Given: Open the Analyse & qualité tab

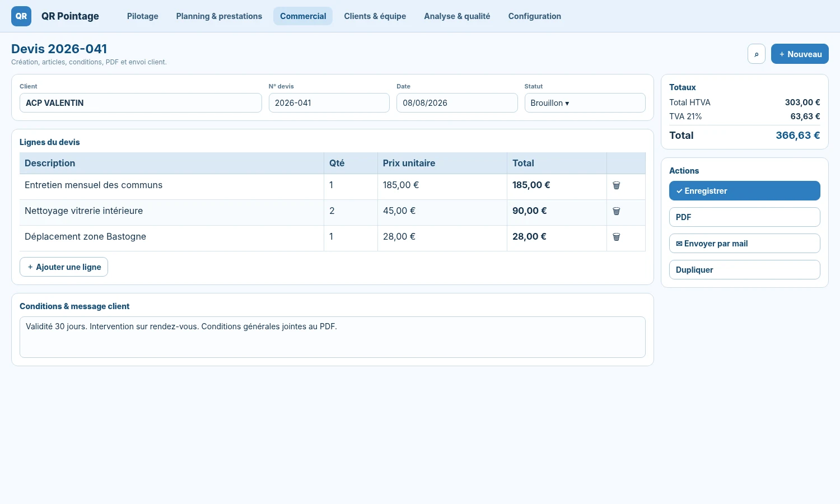Looking at the screenshot, I should point(457,16).
